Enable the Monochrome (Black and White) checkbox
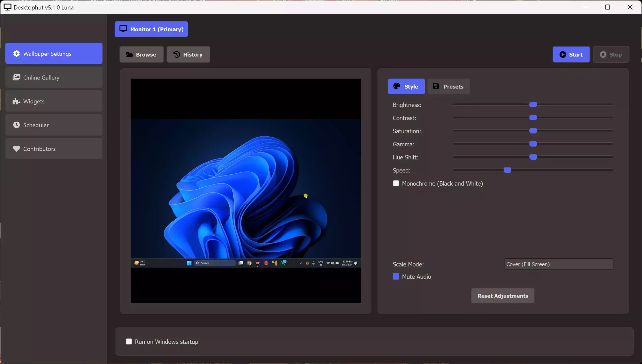This screenshot has width=642, height=364. tap(396, 183)
